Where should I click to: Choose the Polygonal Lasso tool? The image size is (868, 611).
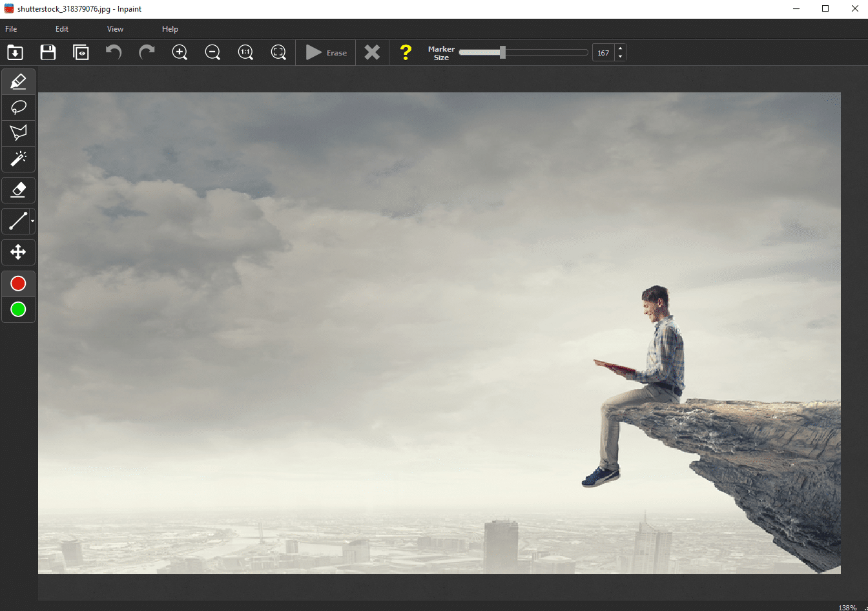click(x=17, y=133)
